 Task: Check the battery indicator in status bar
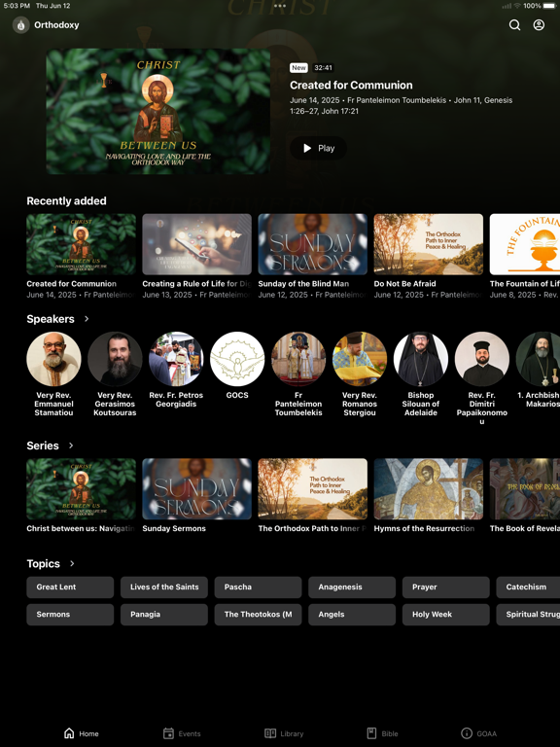click(549, 6)
